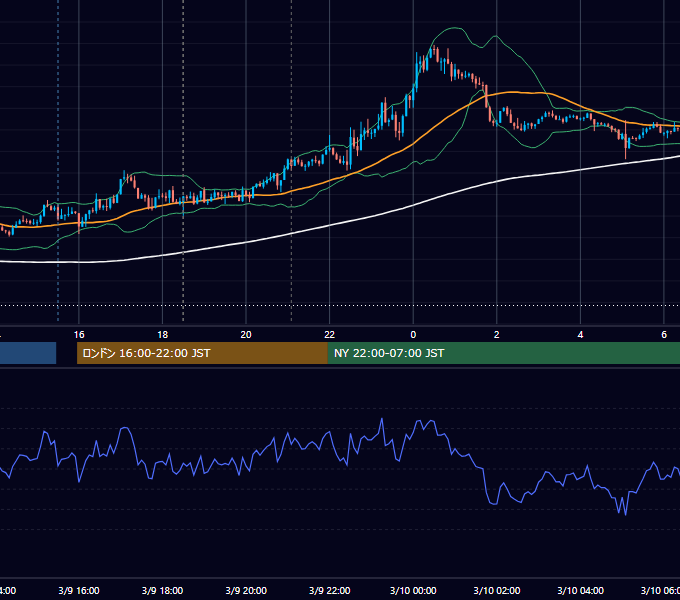Click the hour label '16' under the price chart
The image size is (680, 600).
pos(79,335)
